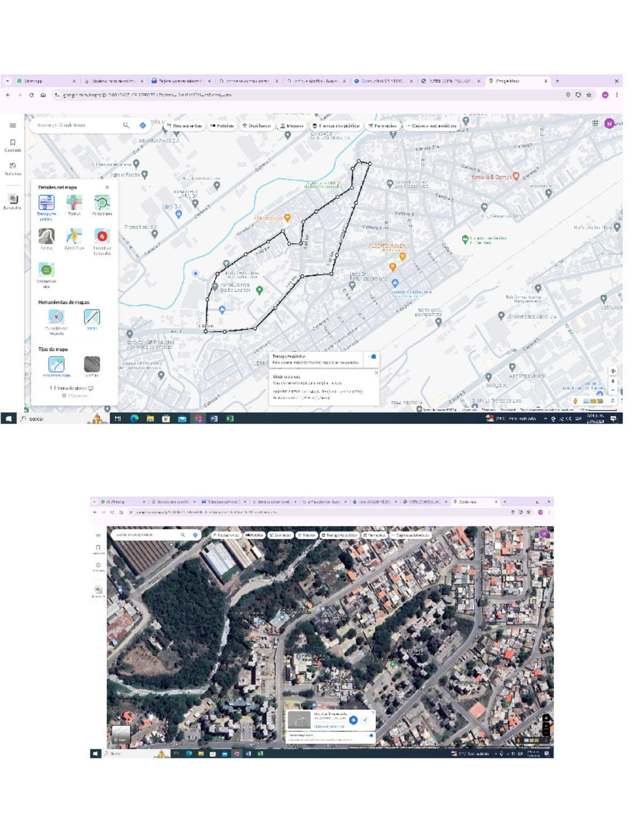
Task: Enable the Calidad del aire layer
Action: [x=47, y=270]
